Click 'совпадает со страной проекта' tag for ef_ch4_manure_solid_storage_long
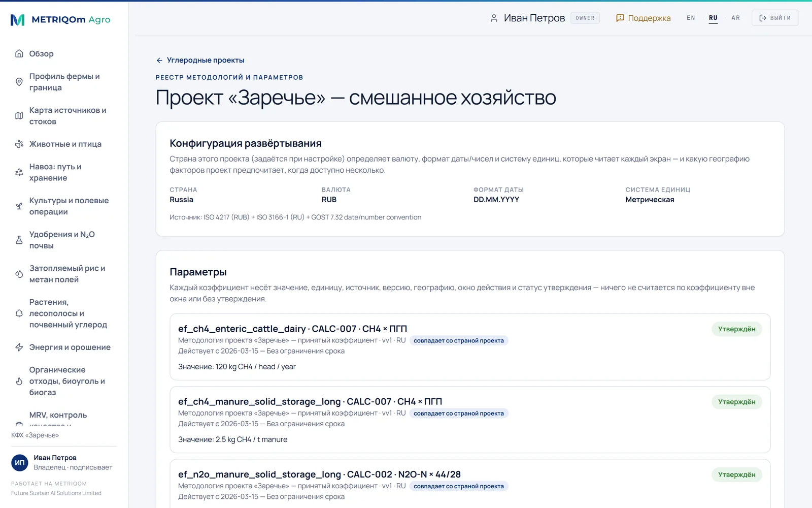This screenshot has width=812, height=508. point(459,414)
